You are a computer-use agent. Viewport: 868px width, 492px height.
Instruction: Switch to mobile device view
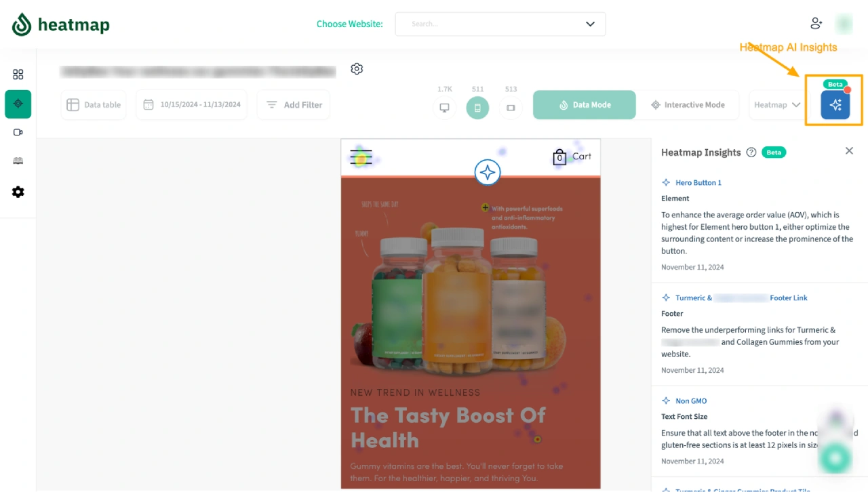point(477,108)
